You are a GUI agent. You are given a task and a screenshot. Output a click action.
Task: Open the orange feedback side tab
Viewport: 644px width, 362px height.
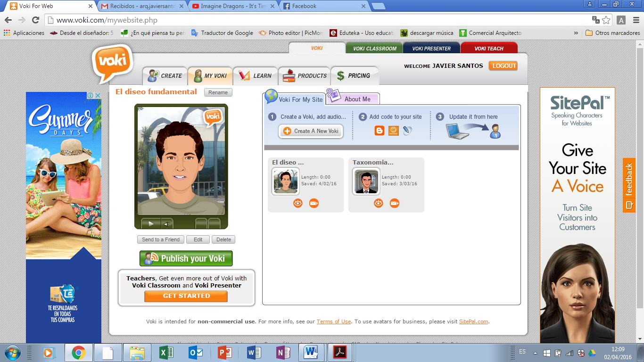[x=629, y=185]
